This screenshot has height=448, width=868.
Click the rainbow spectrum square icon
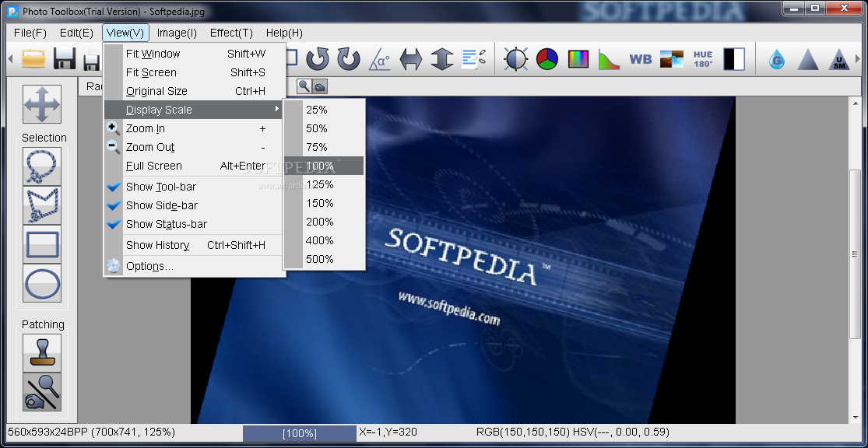coord(578,58)
